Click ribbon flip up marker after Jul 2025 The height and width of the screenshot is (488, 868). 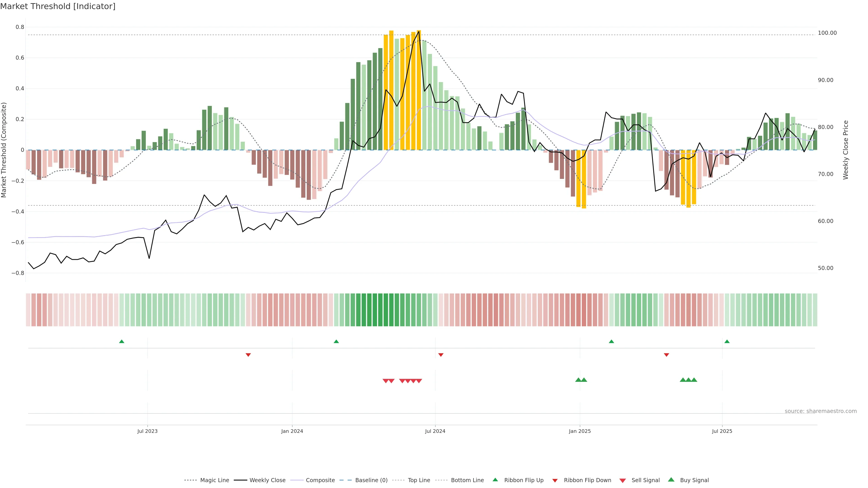(727, 342)
